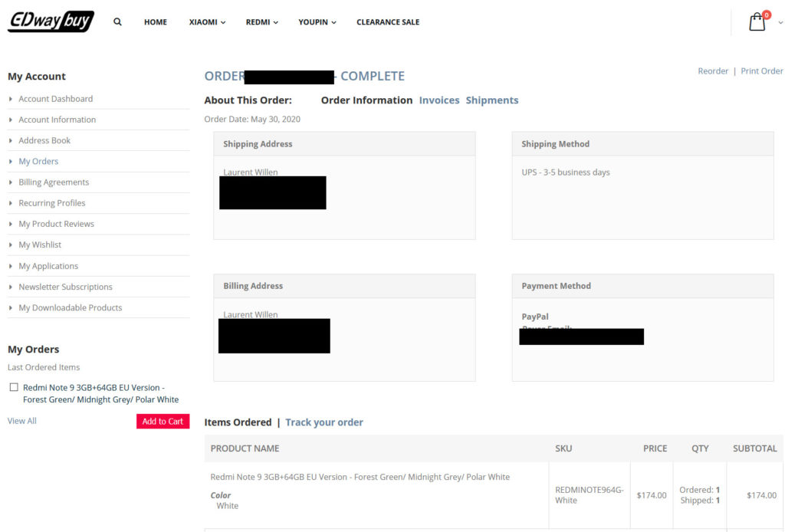The image size is (785, 532).
Task: Open the Print Order link
Action: [x=761, y=71]
